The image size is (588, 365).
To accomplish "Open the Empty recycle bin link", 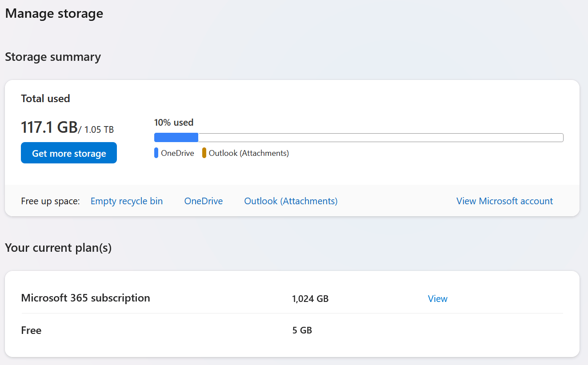I will pyautogui.click(x=127, y=201).
